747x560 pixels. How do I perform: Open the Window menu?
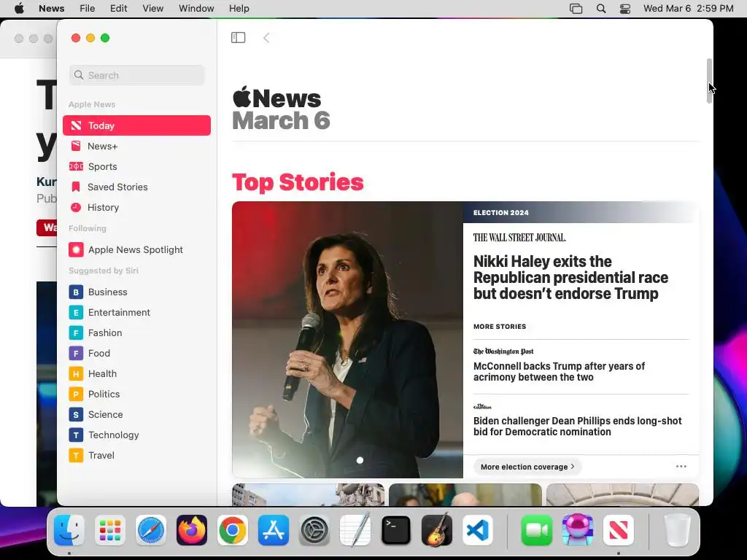(196, 9)
